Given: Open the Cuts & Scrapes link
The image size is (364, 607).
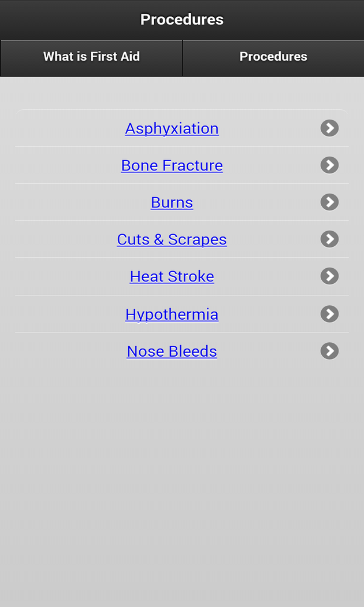Looking at the screenshot, I should click(172, 239).
